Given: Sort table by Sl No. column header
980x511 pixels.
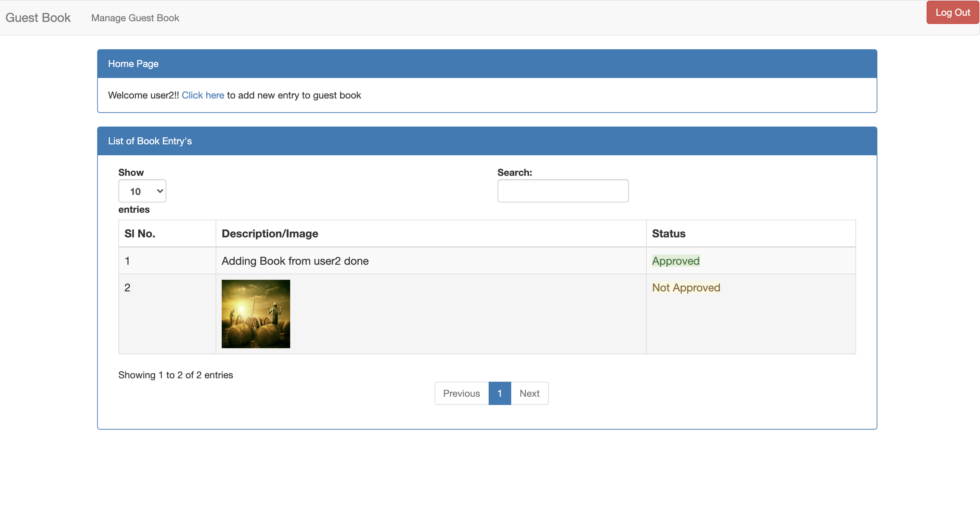Looking at the screenshot, I should (140, 234).
